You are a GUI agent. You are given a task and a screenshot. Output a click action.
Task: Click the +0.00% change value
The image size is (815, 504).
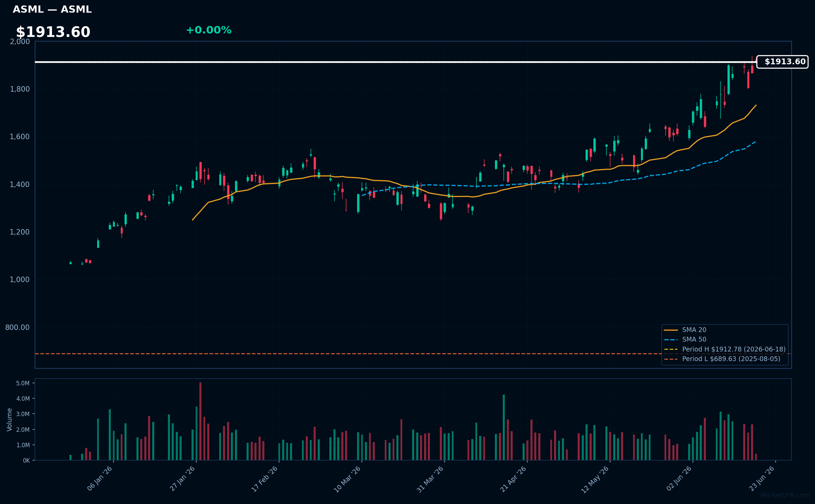click(209, 30)
